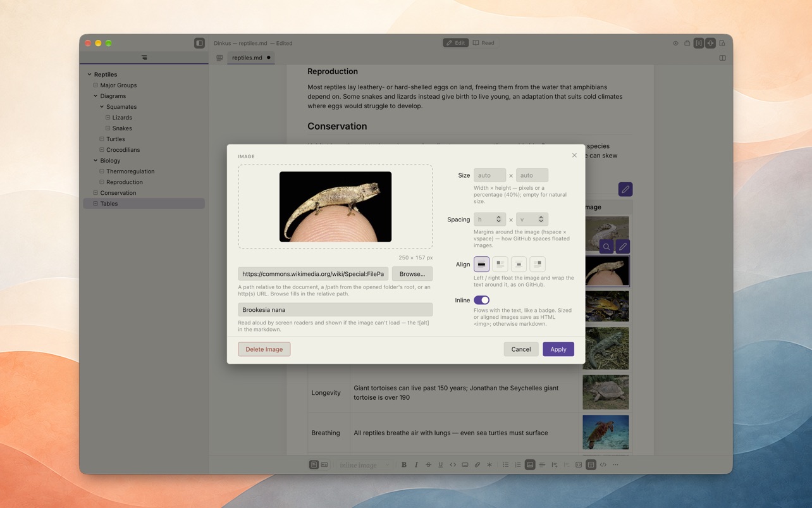Select the float-left align option
Screen dimensions: 812x508
pos(500,264)
